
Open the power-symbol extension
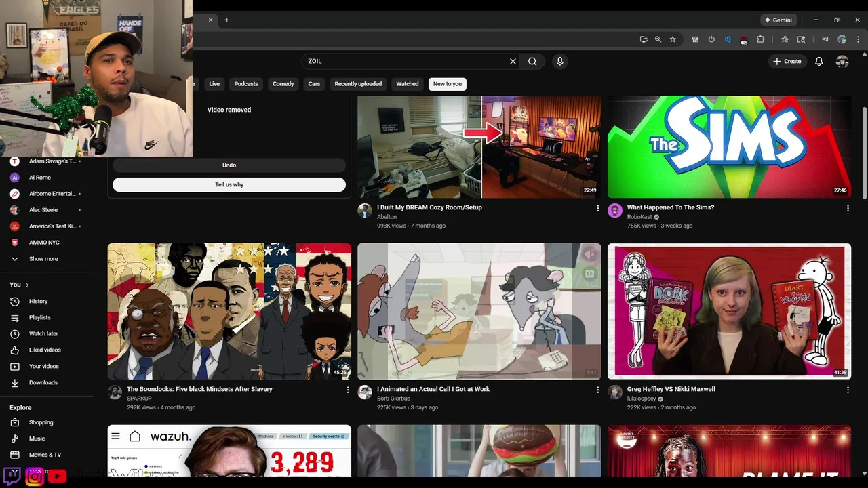(711, 39)
